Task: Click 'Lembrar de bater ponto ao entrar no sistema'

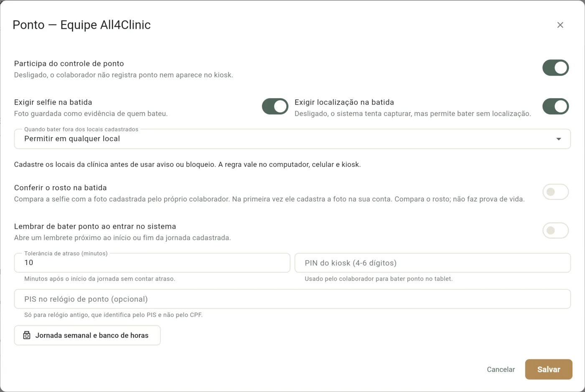Action: coord(95,226)
